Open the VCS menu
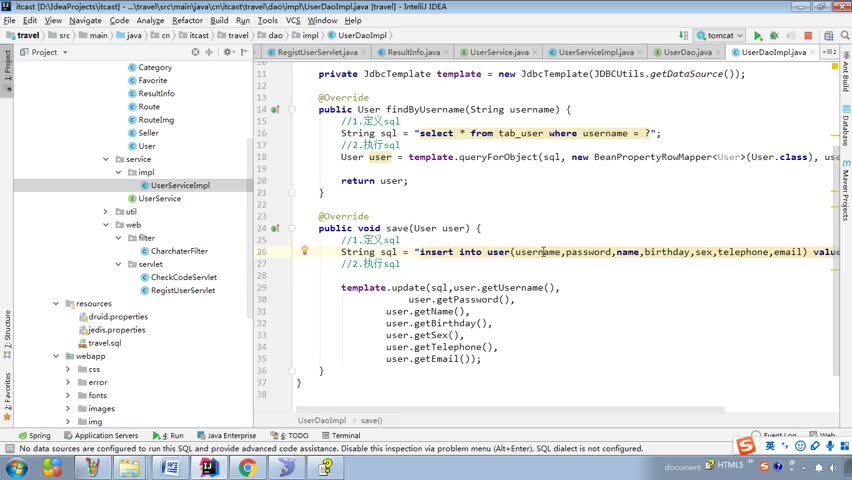 pos(293,21)
